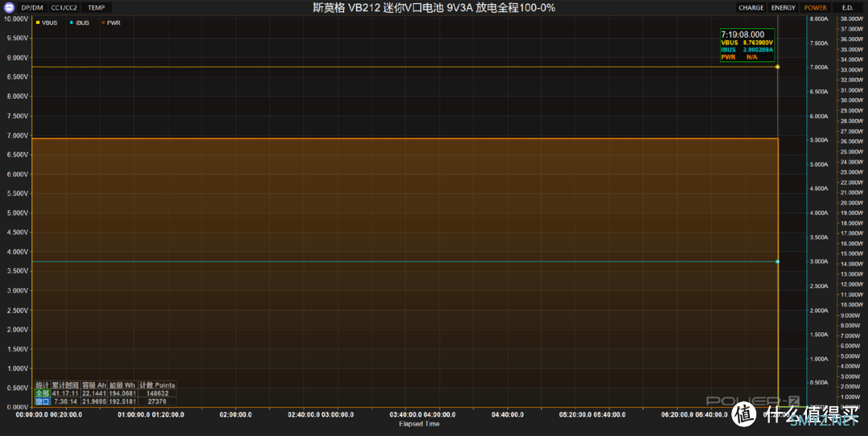Viewport: 868px width, 436px height.
Task: Click capacity cell 22.1441
Action: 94,393
